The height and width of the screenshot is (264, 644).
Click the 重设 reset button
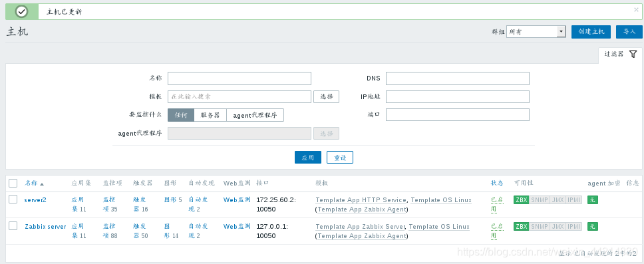tap(340, 157)
